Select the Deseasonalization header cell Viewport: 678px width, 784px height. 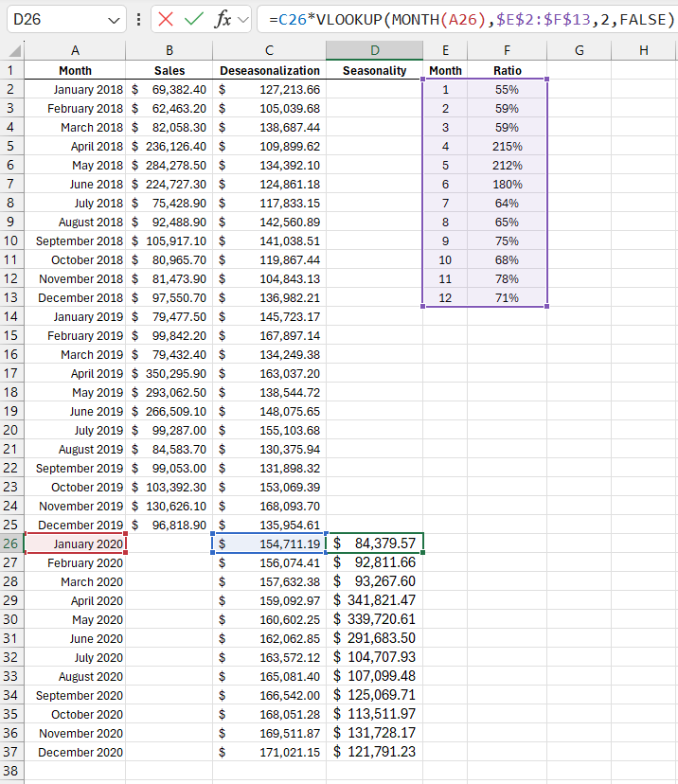270,70
